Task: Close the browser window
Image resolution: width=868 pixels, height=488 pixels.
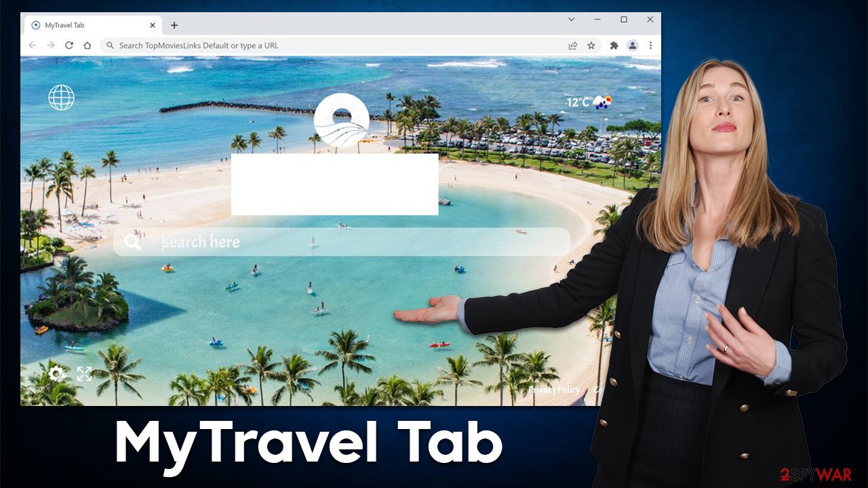Action: 650,20
